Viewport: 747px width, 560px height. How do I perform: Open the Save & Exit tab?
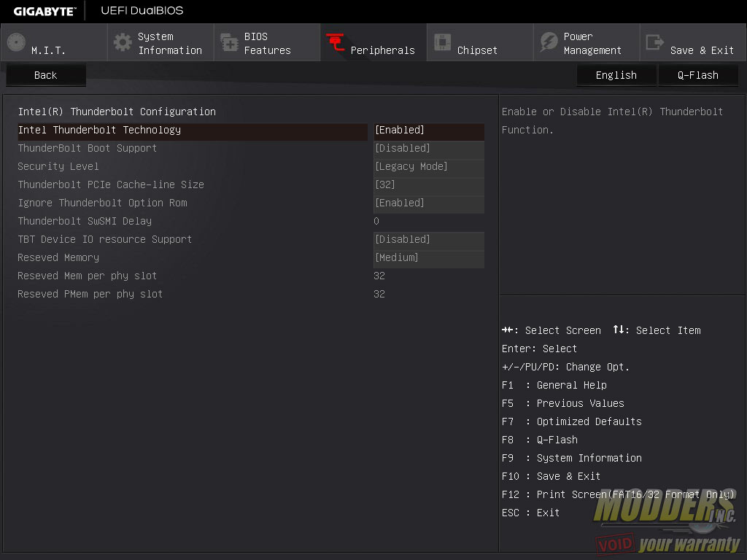(x=693, y=43)
